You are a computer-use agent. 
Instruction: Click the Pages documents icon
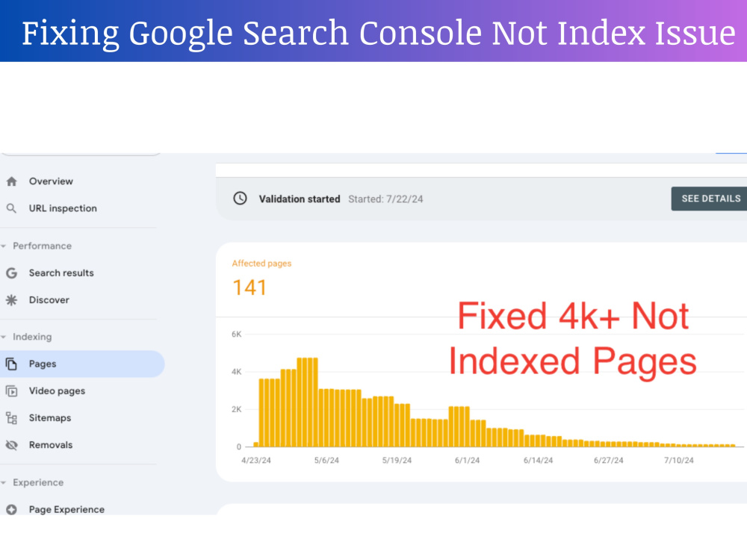11,364
